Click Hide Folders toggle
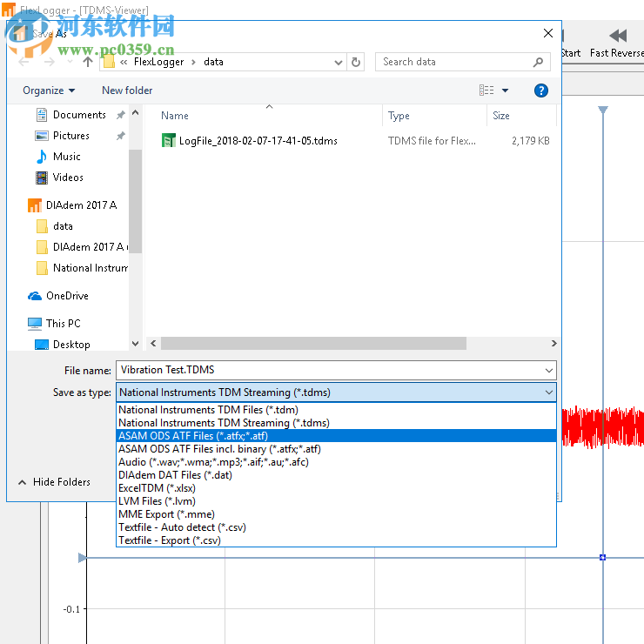 54,482
